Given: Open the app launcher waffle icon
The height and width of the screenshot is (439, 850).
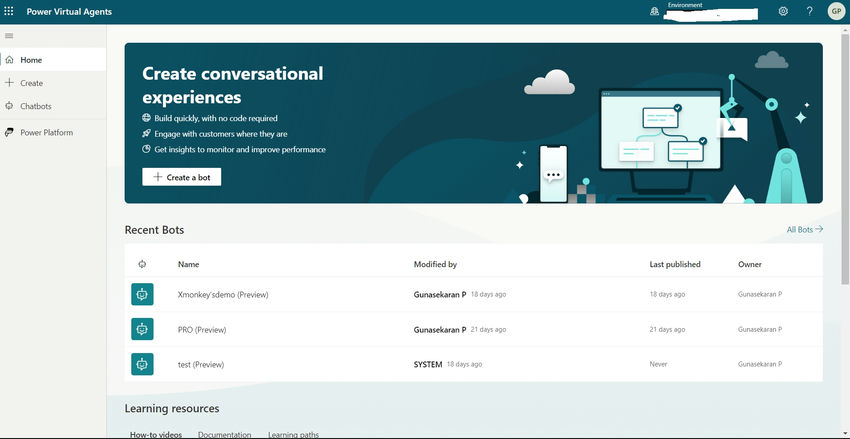Looking at the screenshot, I should [9, 11].
